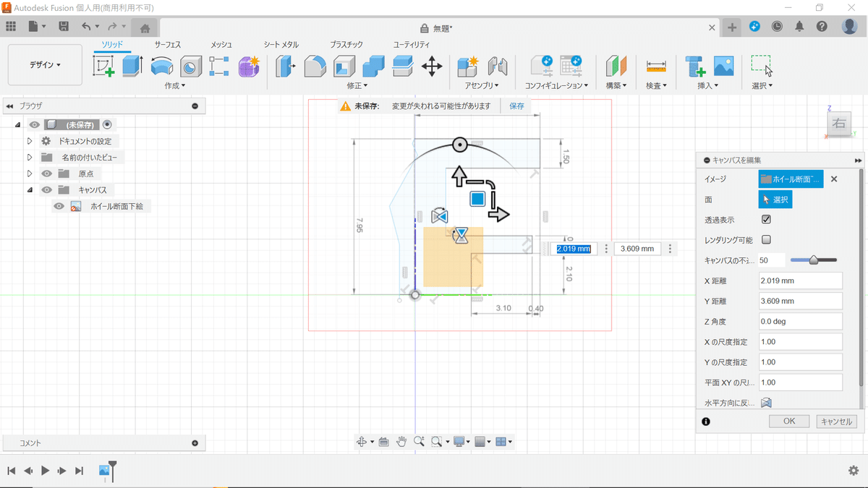Viewport: 868px width, 488px height.
Task: Click the canvas opacity slider handle
Action: 813,260
